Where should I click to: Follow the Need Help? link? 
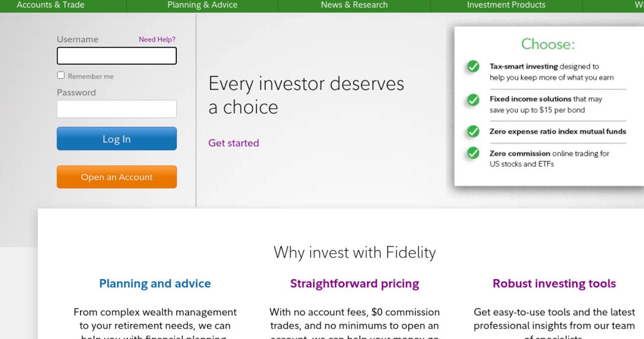point(157,40)
